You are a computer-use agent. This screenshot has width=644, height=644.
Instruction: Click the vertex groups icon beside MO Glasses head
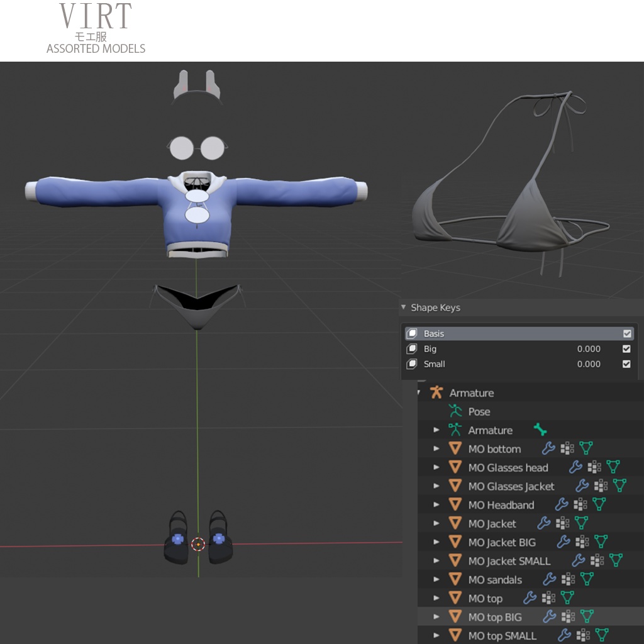[x=594, y=467]
